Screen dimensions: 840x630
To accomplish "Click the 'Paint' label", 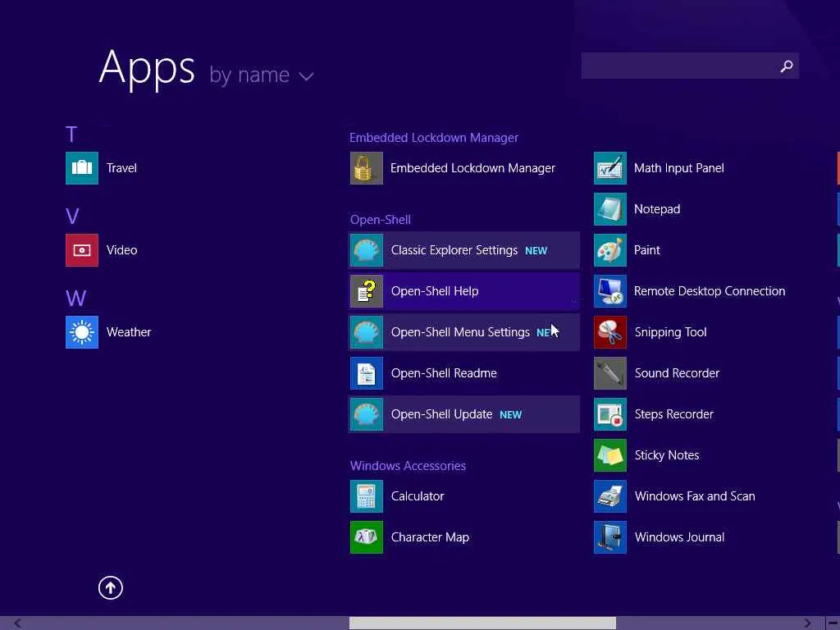I will 646,250.
